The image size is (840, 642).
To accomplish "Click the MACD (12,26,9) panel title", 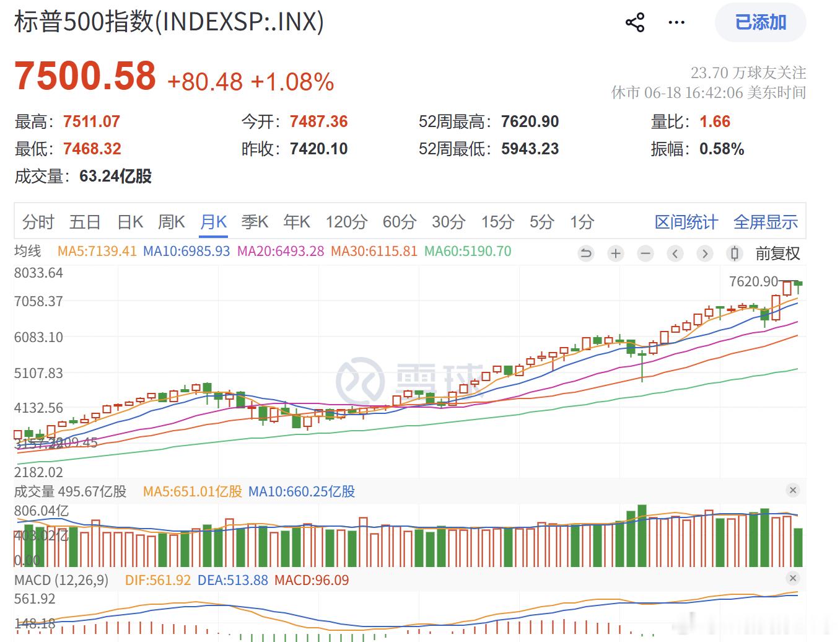I will coord(61,580).
